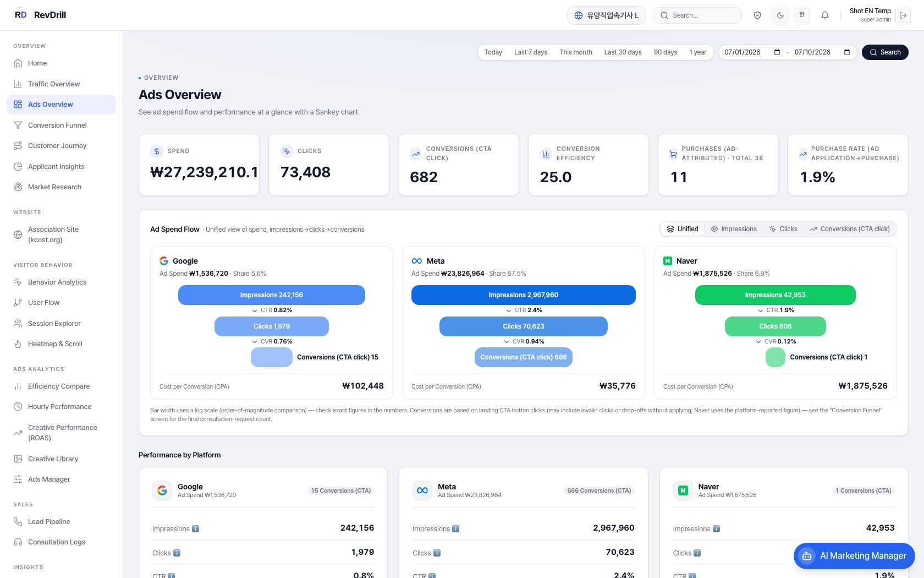Click the Clicks card cursor icon
This screenshot has width=924, height=578.
[x=287, y=151]
